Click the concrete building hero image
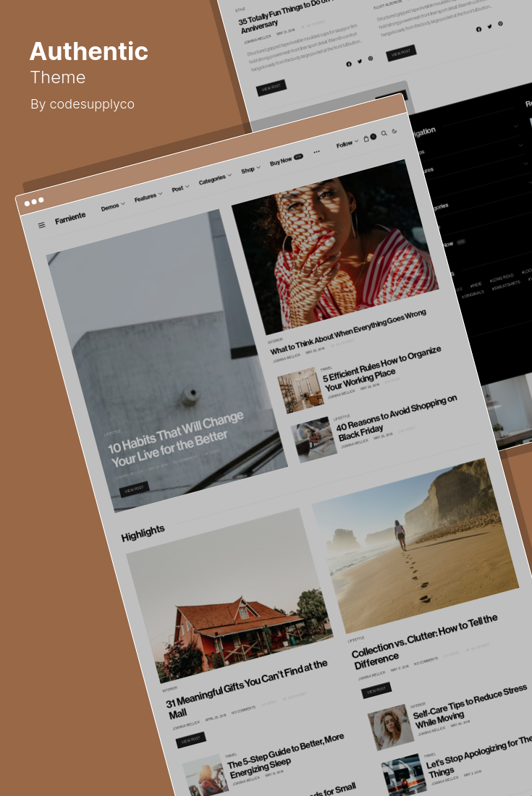 pos(167,360)
